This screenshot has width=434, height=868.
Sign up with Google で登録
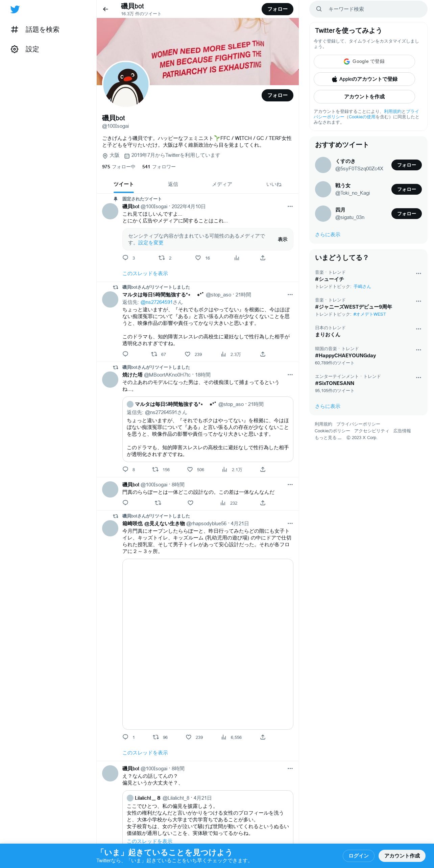364,62
